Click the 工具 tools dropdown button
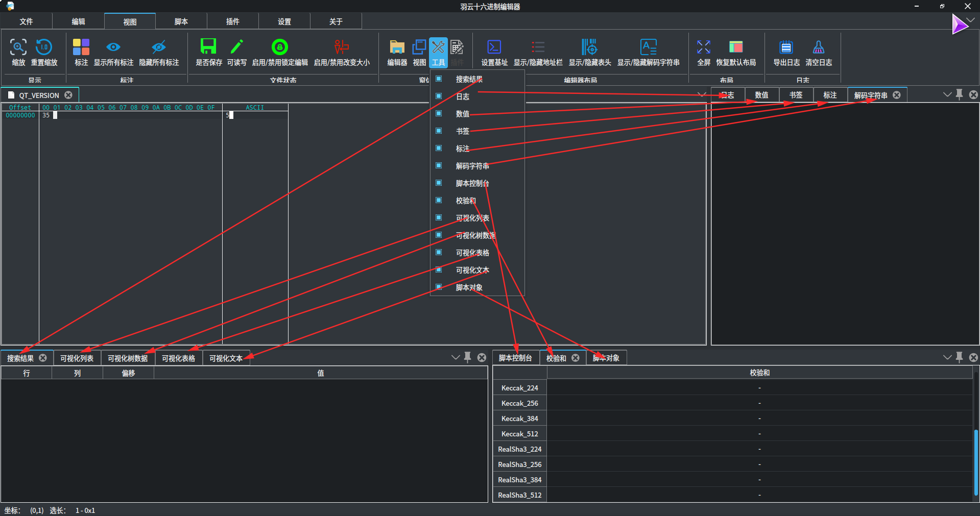The height and width of the screenshot is (516, 980). pos(438,52)
